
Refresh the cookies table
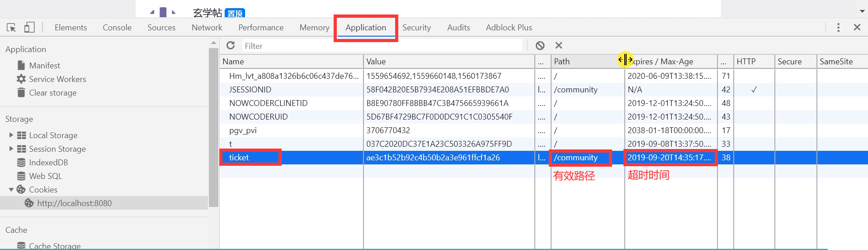point(231,45)
